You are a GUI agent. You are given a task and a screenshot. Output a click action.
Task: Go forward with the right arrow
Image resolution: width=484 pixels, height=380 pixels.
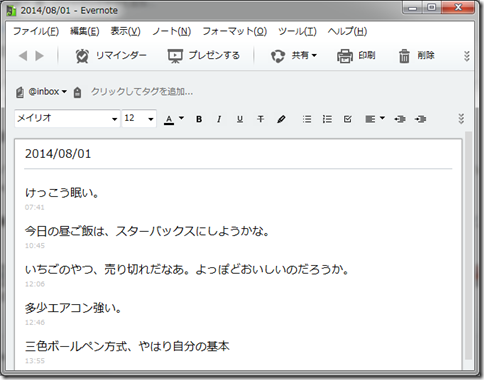[39, 56]
